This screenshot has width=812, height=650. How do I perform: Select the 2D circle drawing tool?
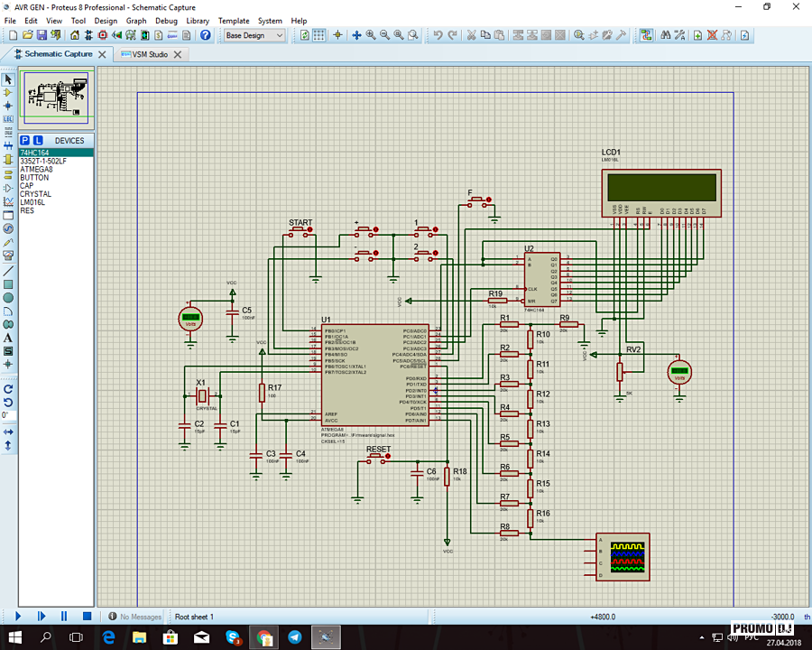8,297
